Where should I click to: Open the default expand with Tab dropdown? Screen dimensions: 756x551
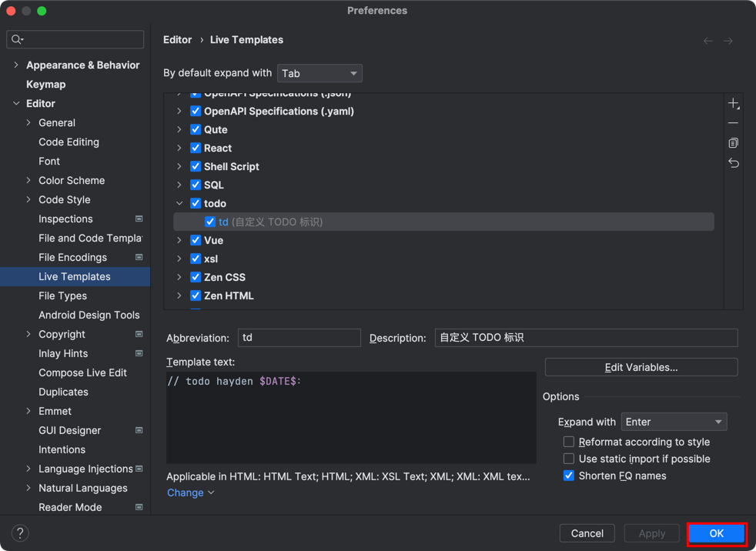(319, 73)
